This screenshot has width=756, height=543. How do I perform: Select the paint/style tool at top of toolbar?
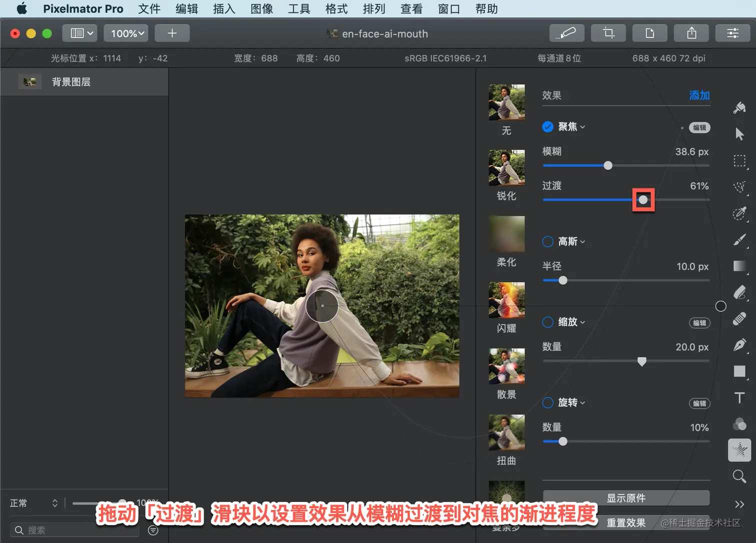739,107
